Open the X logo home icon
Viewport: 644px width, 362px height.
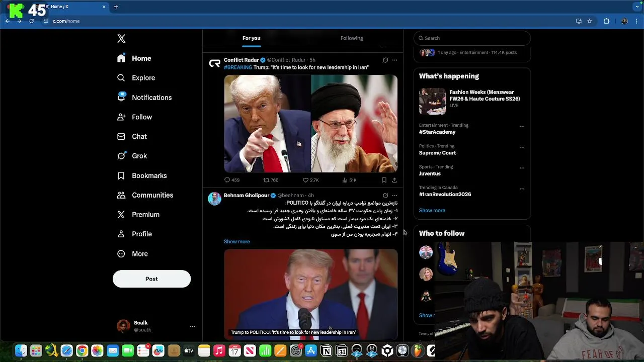pyautogui.click(x=121, y=39)
